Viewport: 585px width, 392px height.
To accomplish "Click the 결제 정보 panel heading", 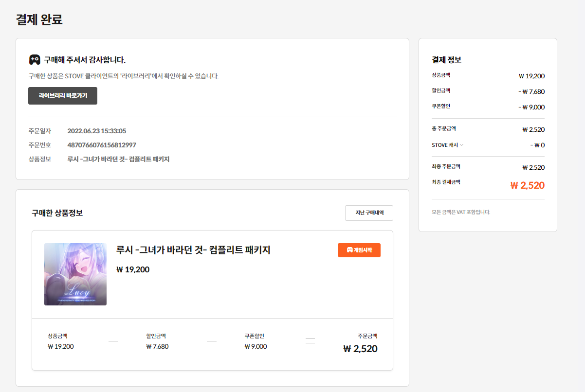I will coord(446,60).
